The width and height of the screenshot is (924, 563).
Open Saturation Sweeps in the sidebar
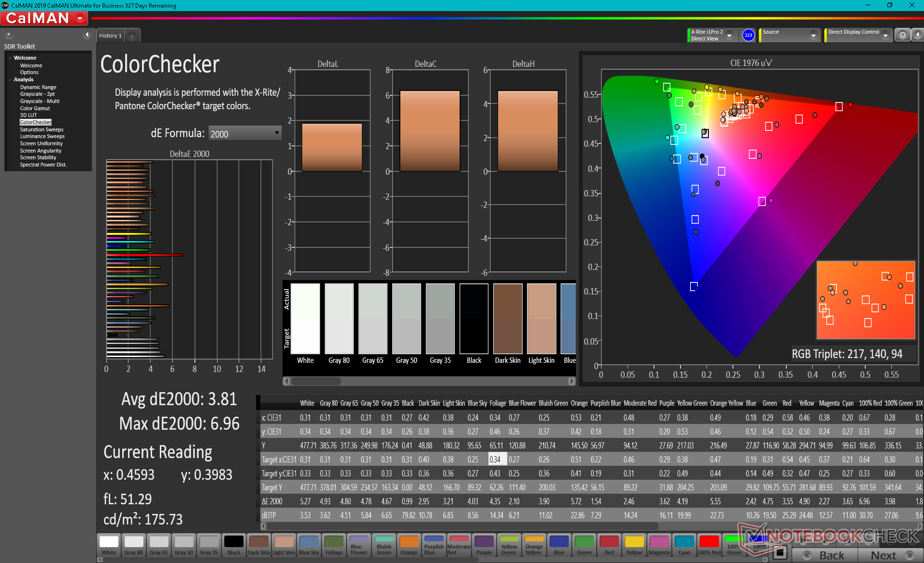[x=41, y=129]
